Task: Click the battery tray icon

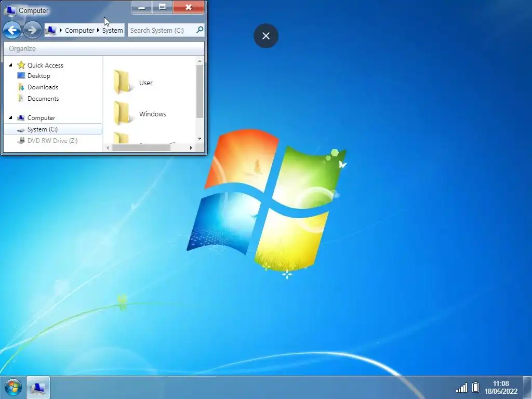Action: pos(476,387)
